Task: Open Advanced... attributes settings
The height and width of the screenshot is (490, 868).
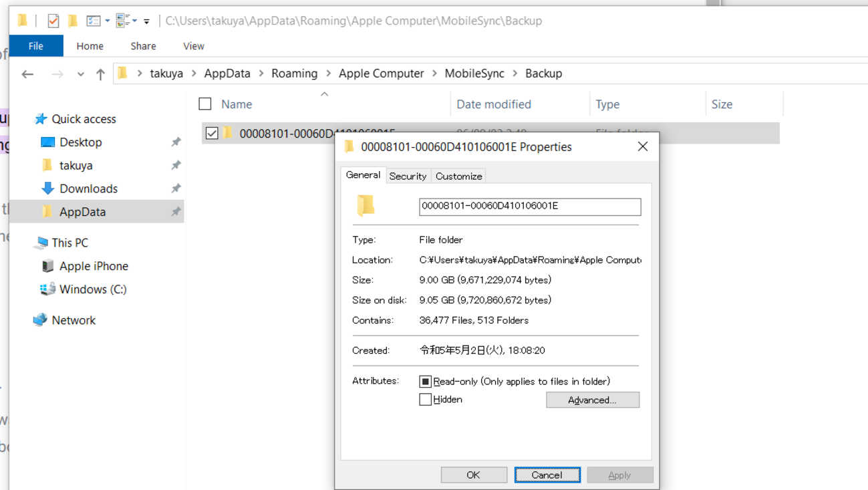Action: [x=593, y=400]
